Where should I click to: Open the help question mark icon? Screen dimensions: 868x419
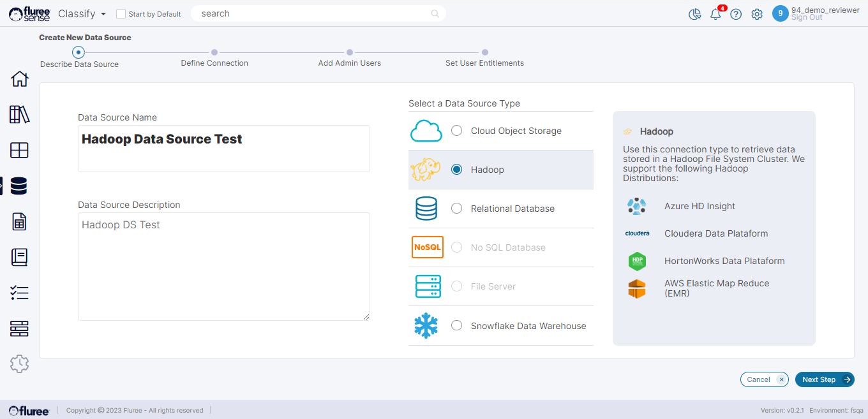(x=736, y=14)
